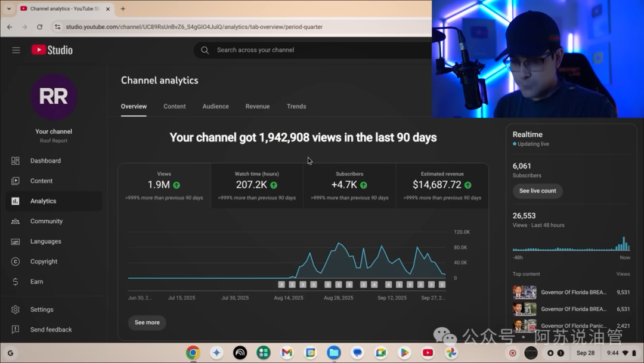The width and height of the screenshot is (644, 363).
Task: Select the Estimated revenue metric card
Action: (x=442, y=185)
